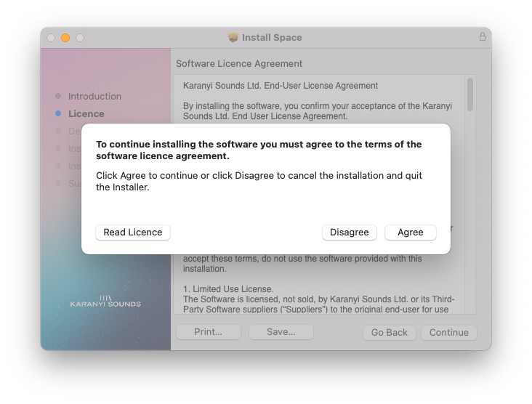Select the Introduction step in the sidebar
This screenshot has width=532, height=404.
tap(94, 97)
